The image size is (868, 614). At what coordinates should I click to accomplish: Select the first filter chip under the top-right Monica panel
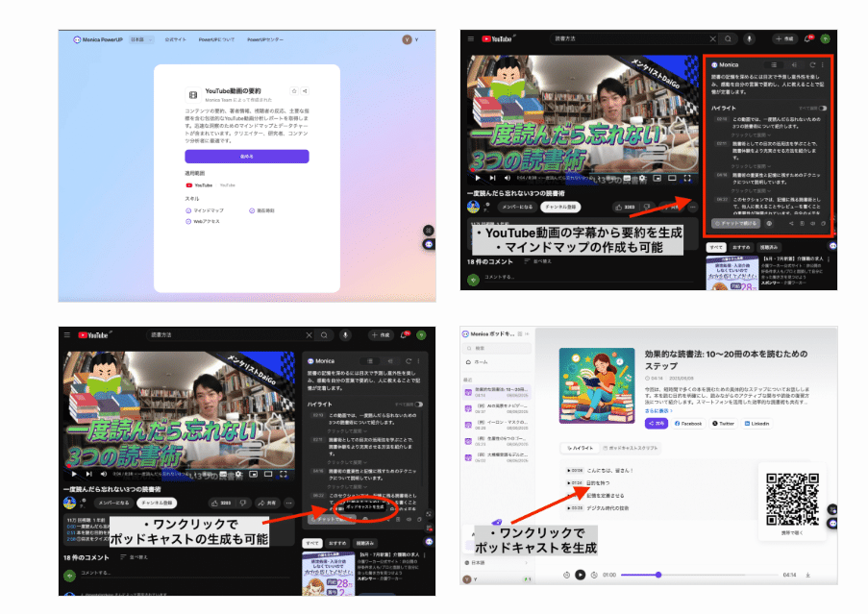[x=716, y=247]
